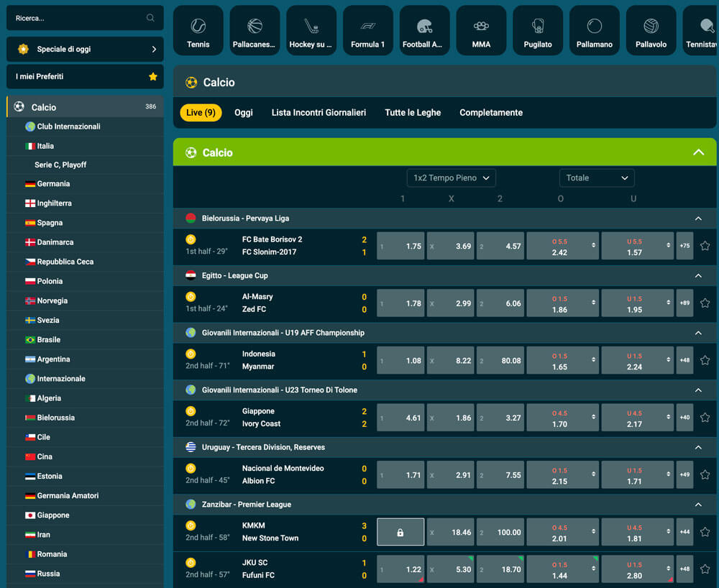719x588 pixels.
Task: Open the Hockey su ghiaccio category
Action: (311, 31)
